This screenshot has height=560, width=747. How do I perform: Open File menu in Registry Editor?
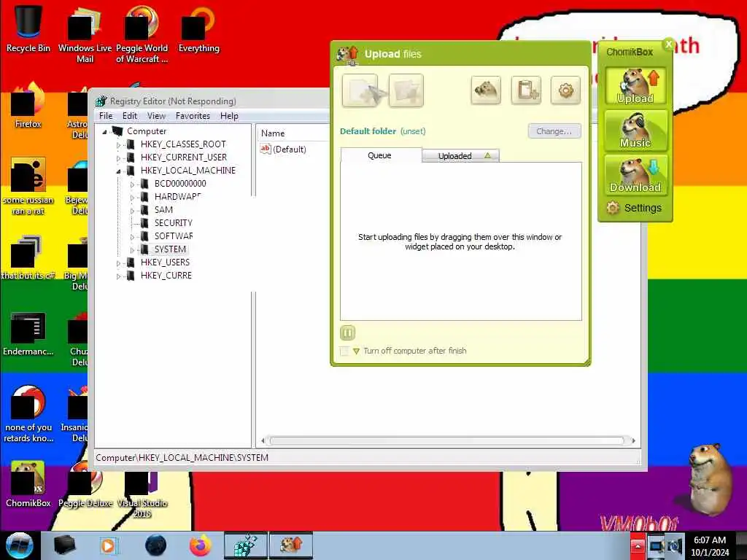[106, 116]
